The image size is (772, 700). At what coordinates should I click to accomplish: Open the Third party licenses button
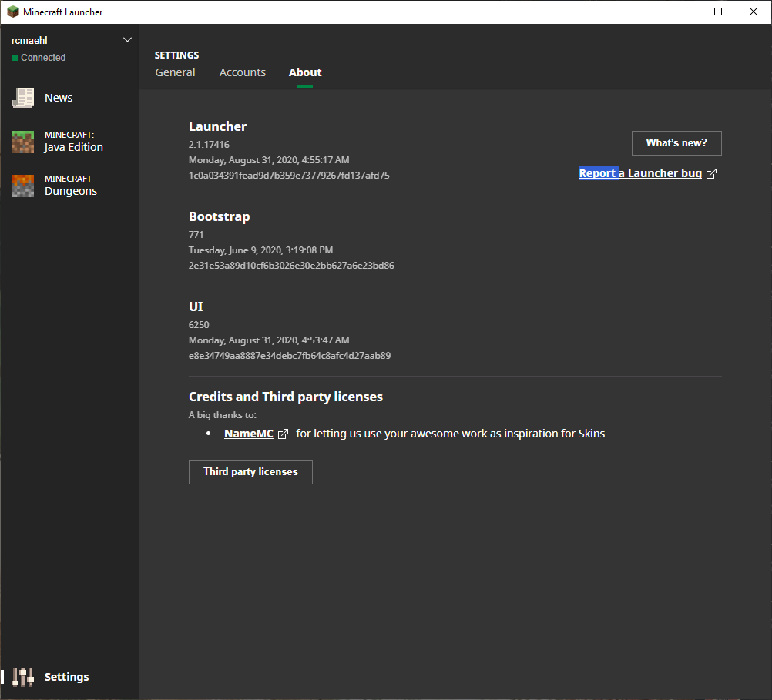tap(250, 472)
